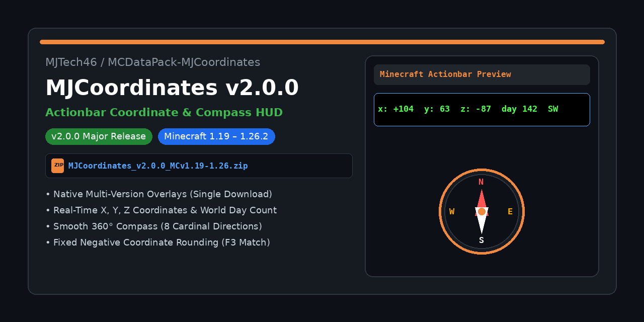The height and width of the screenshot is (322, 644).
Task: Click the Minecraft 1.19 – 1.26.2 badge
Action: [216, 136]
